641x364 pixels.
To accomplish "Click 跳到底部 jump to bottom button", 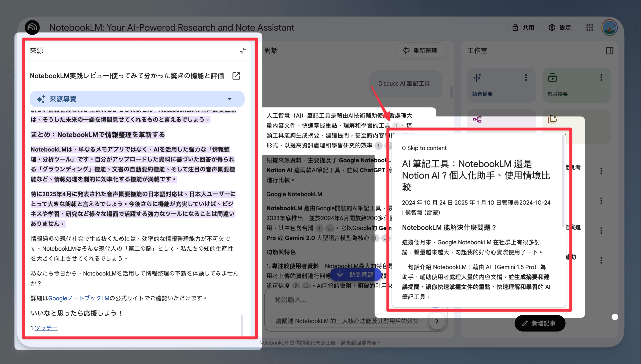I will [356, 274].
